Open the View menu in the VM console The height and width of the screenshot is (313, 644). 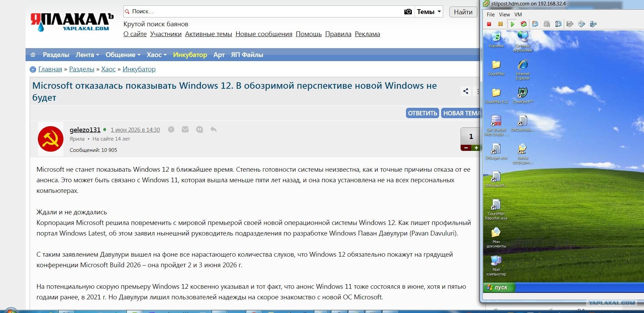click(505, 14)
